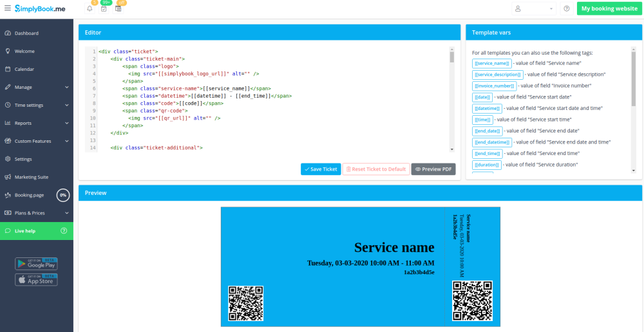Click the calendar sync icon marked off
The height and width of the screenshot is (332, 644).
click(118, 9)
